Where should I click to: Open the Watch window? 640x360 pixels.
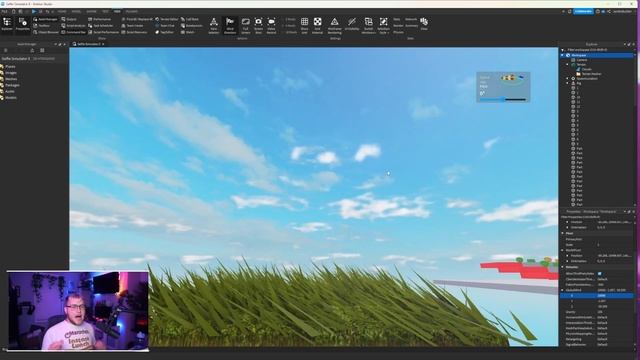point(188,32)
